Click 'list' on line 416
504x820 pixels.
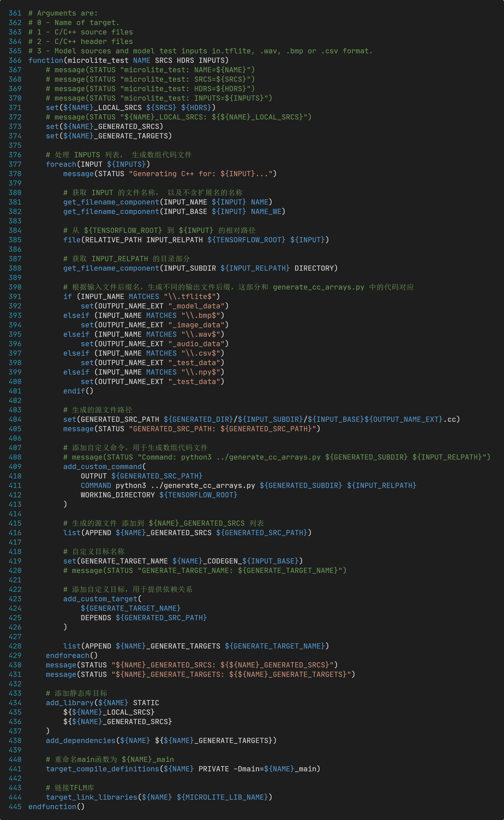(72, 533)
